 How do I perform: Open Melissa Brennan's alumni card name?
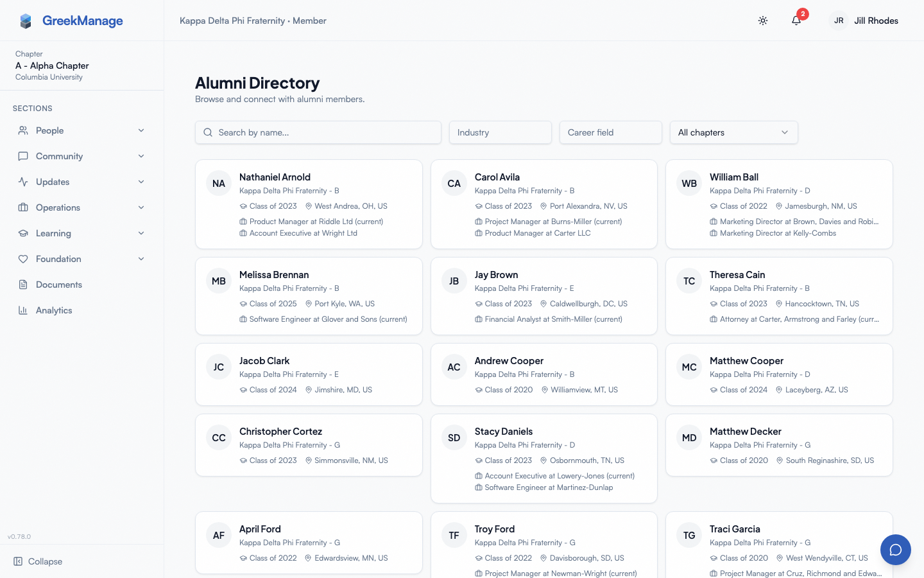coord(274,275)
